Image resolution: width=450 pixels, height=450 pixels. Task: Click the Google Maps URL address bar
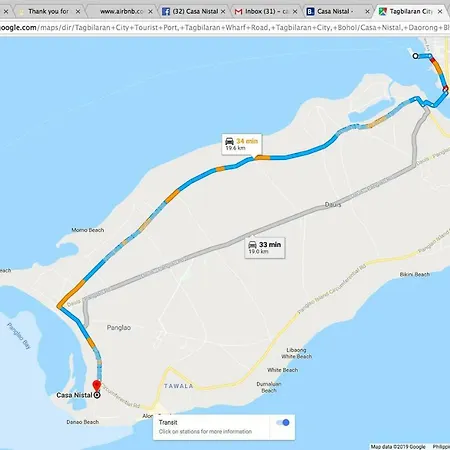pyautogui.click(x=225, y=28)
